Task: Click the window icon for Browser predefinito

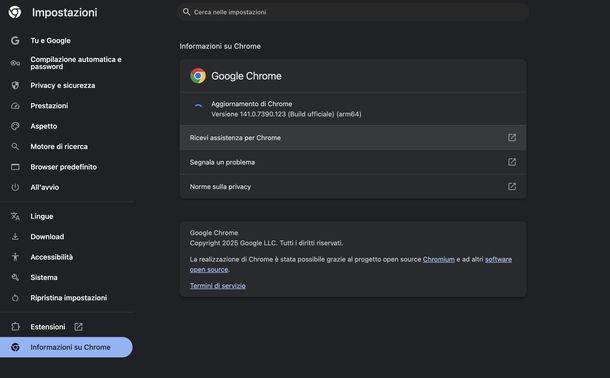Action: [15, 167]
